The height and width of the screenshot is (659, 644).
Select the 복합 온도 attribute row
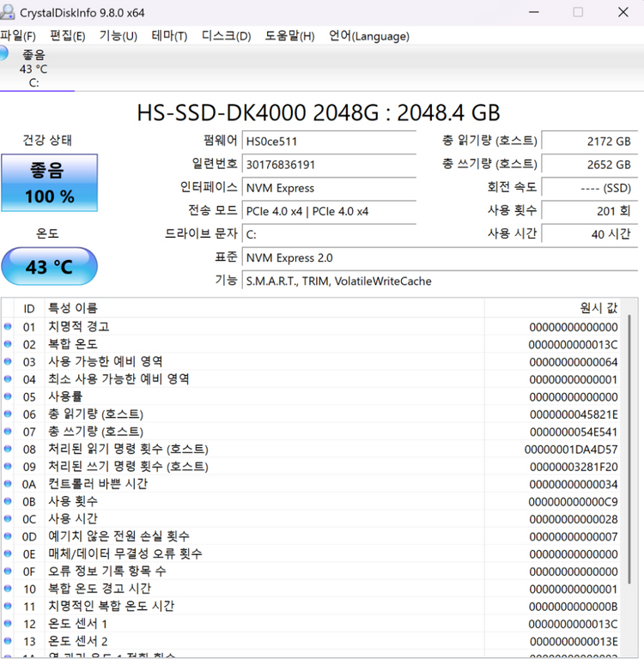[311, 344]
